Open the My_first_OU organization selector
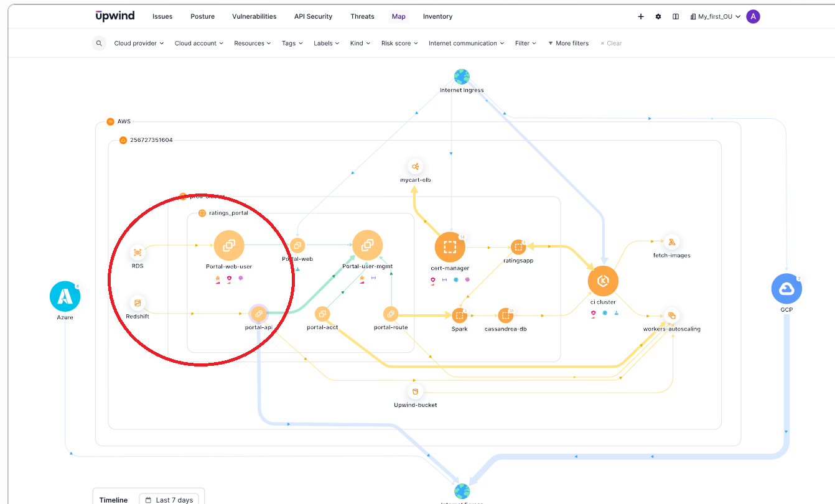 [716, 16]
